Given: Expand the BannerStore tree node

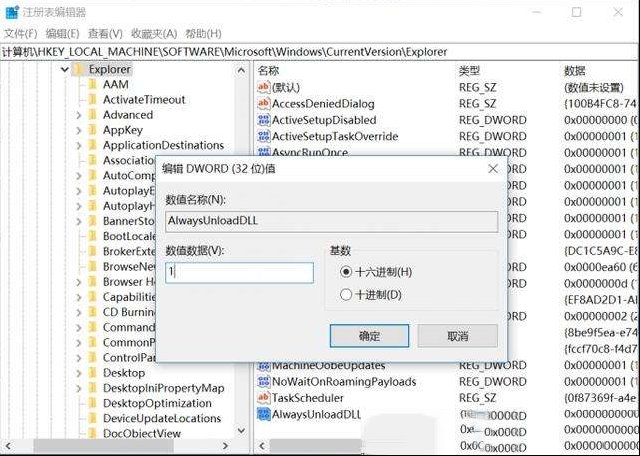Looking at the screenshot, I should pyautogui.click(x=79, y=221).
